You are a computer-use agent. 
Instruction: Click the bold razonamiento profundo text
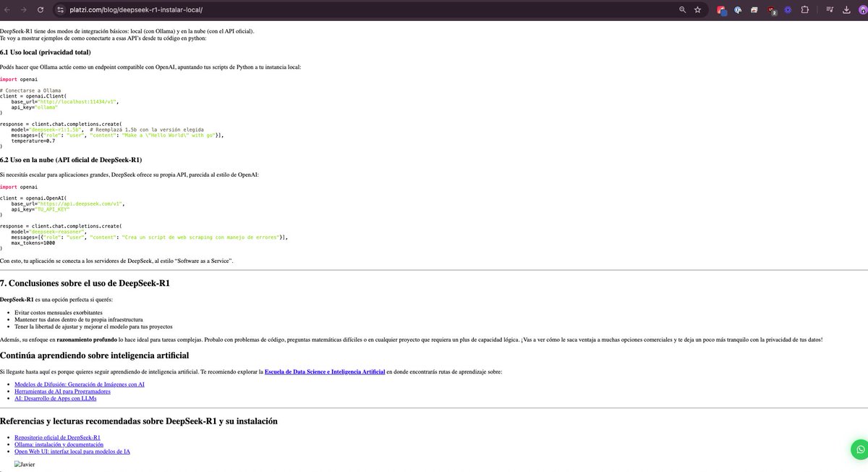(x=88, y=340)
